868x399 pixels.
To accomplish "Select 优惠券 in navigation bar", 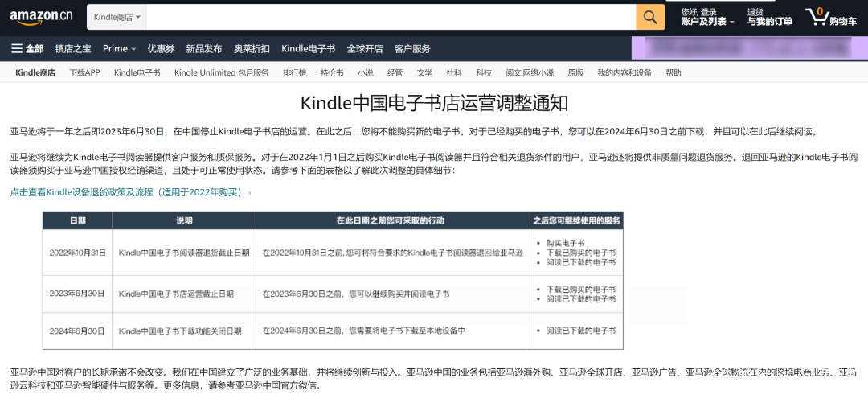I will tap(161, 49).
